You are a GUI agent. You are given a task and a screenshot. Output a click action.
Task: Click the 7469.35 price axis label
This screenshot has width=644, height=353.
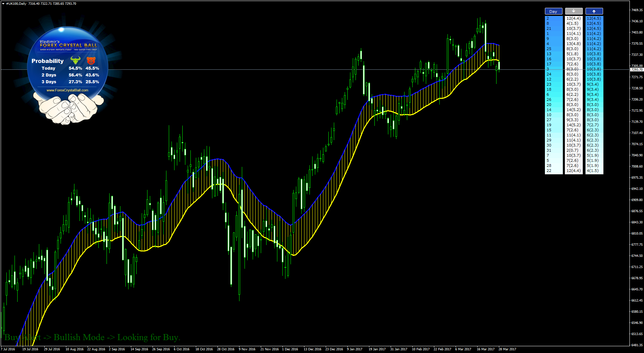[637, 10]
